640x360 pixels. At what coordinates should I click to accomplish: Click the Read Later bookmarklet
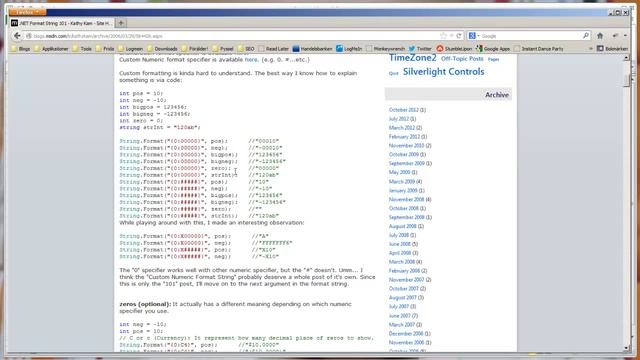273,49
